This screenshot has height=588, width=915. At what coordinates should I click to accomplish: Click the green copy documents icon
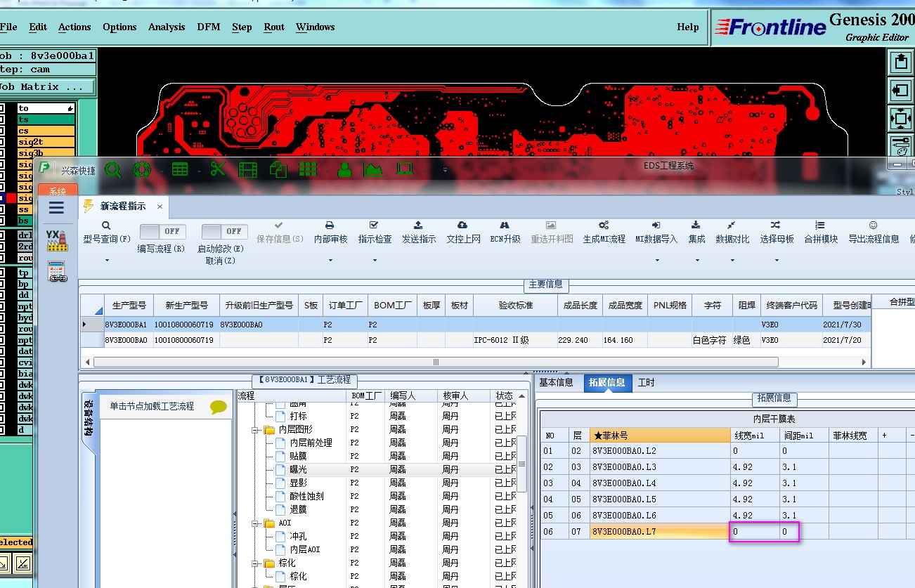(278, 169)
